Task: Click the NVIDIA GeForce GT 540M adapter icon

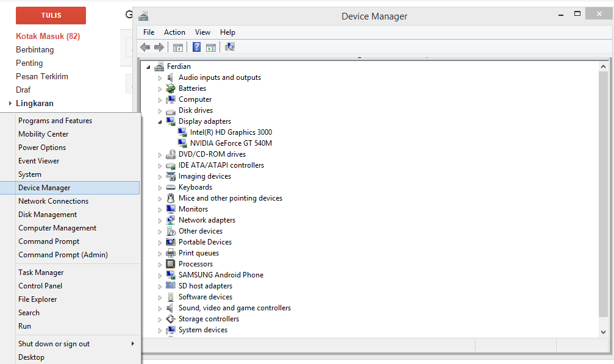Action: [x=182, y=143]
